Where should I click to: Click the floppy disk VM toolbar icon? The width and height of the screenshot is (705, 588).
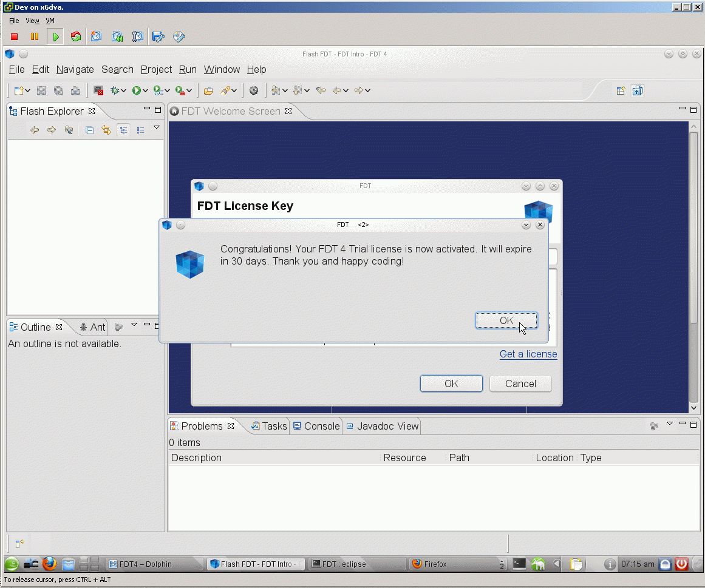click(x=158, y=37)
